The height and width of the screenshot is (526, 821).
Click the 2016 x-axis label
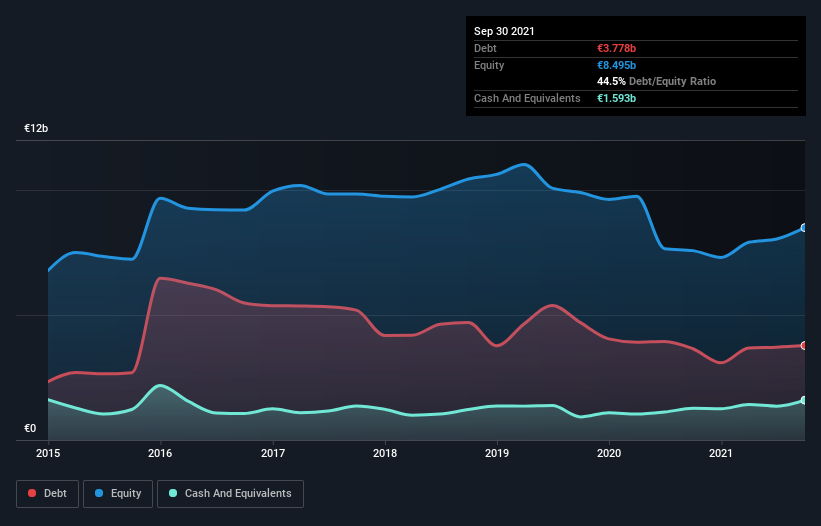coord(160,453)
